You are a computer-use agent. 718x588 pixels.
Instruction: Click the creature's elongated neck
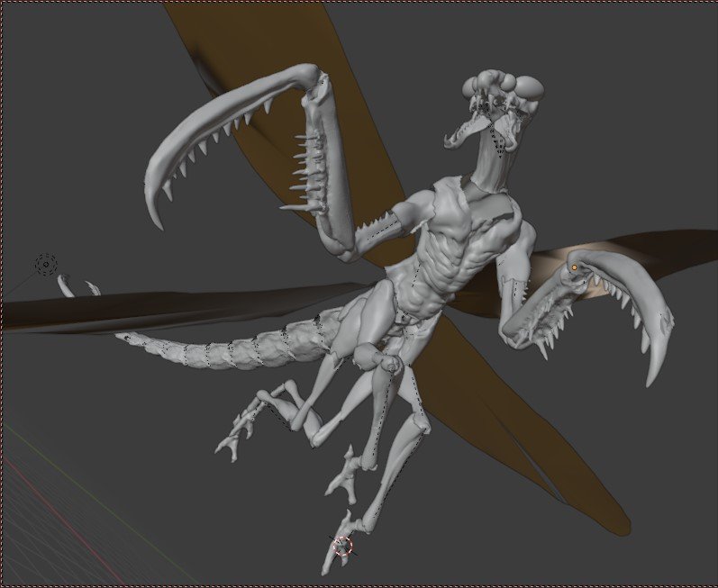(487, 160)
